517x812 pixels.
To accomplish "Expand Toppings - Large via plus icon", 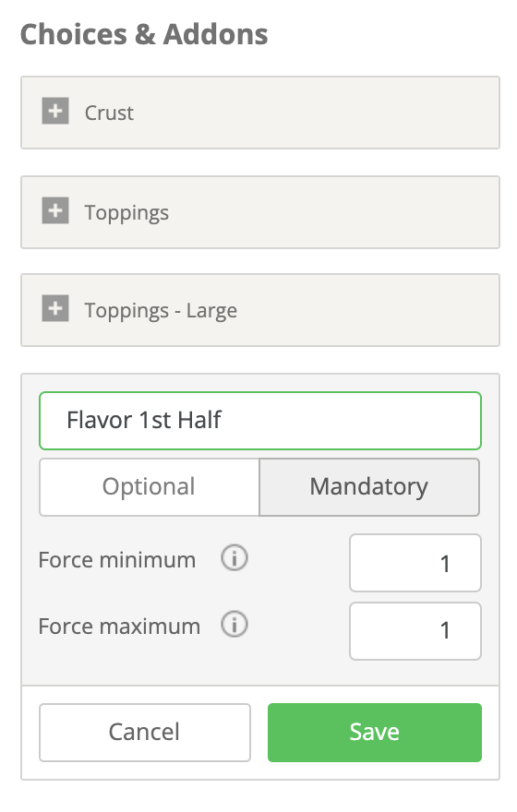I will click(x=54, y=308).
